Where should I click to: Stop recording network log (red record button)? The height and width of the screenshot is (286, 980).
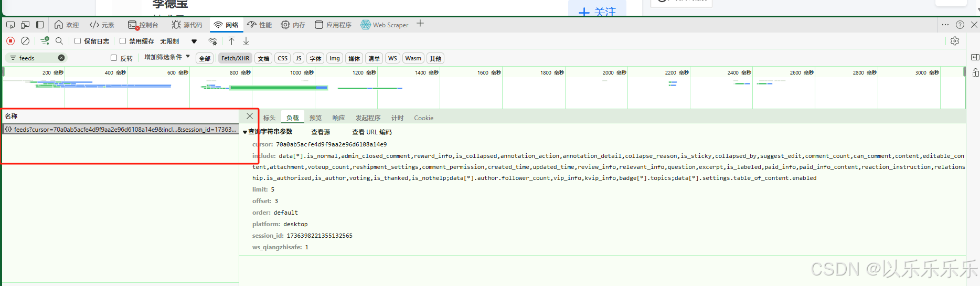click(10, 40)
